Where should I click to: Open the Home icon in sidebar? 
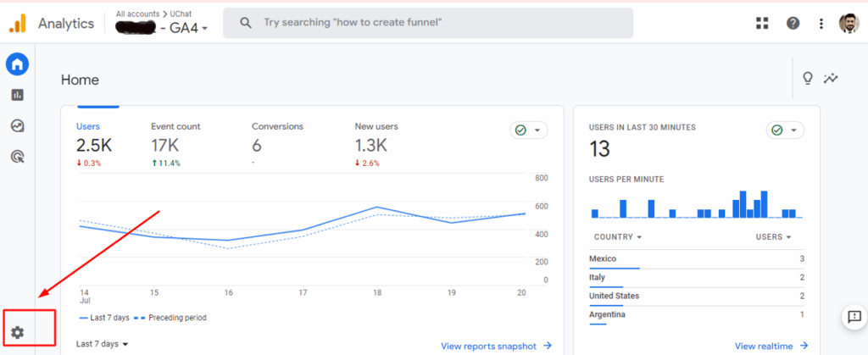pyautogui.click(x=17, y=64)
